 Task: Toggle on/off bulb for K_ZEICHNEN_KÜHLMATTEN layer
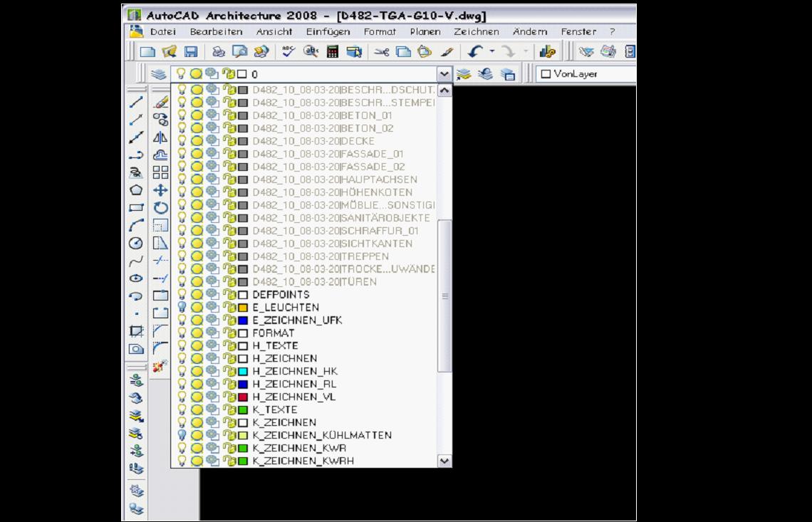point(182,435)
